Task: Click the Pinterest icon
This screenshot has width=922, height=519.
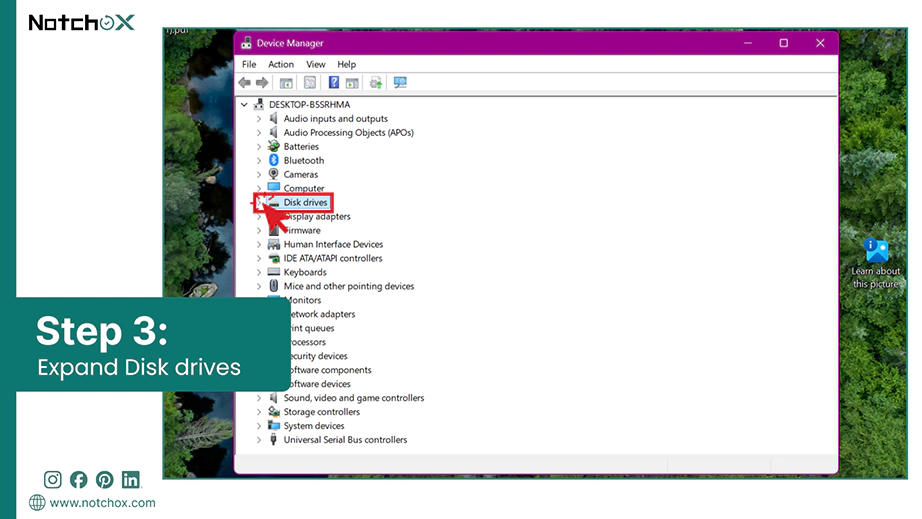Action: pos(105,480)
